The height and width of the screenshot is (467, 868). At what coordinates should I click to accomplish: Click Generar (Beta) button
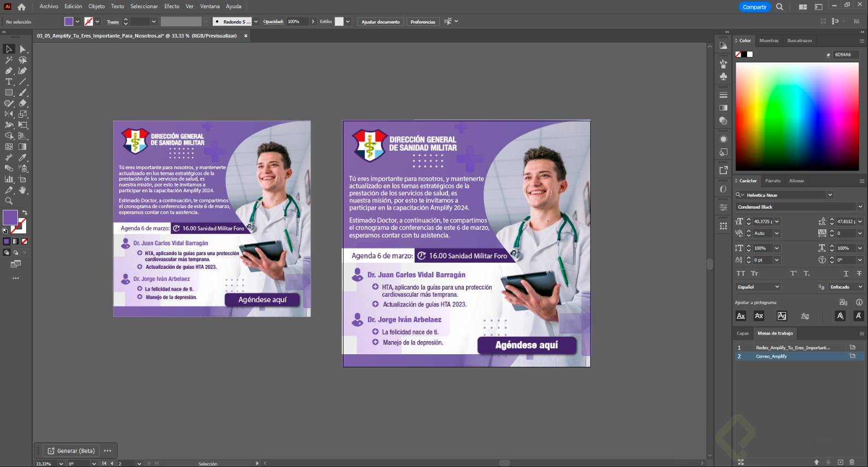(x=71, y=451)
